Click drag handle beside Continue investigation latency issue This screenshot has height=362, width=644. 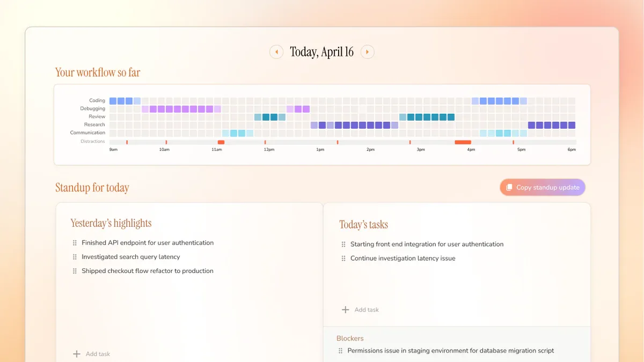[x=343, y=258]
